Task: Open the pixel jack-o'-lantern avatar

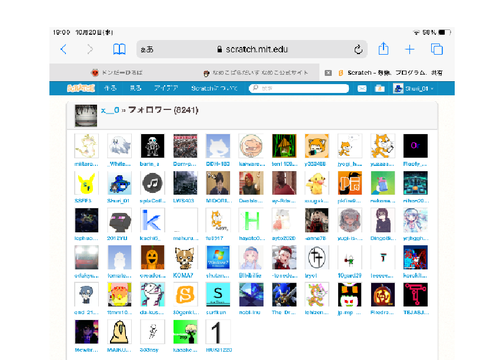Action: click(x=152, y=257)
